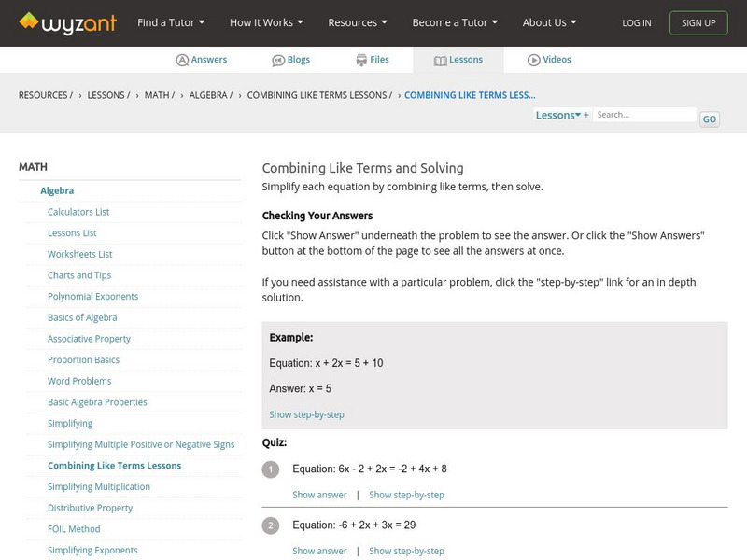The width and height of the screenshot is (747, 560).
Task: Open the How It Works menu
Action: (266, 22)
